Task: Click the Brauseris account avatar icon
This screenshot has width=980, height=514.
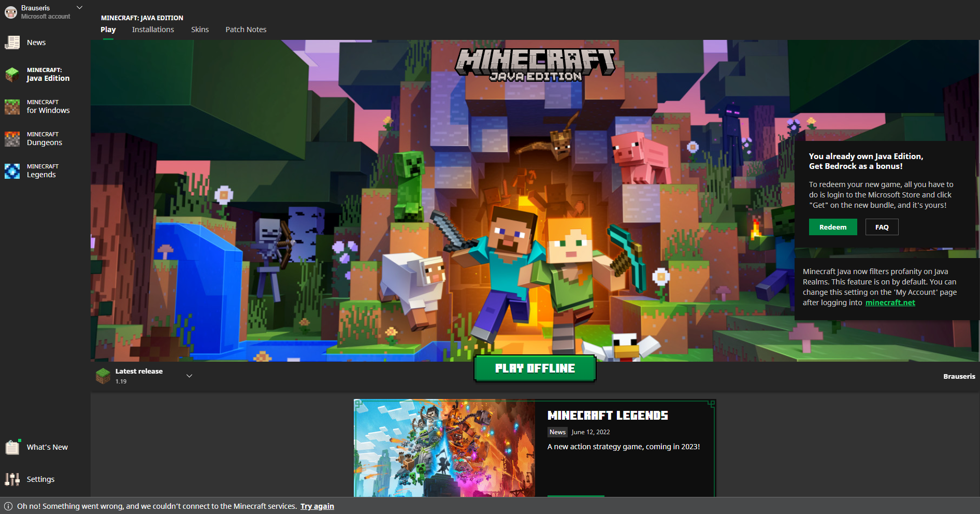Action: click(11, 12)
